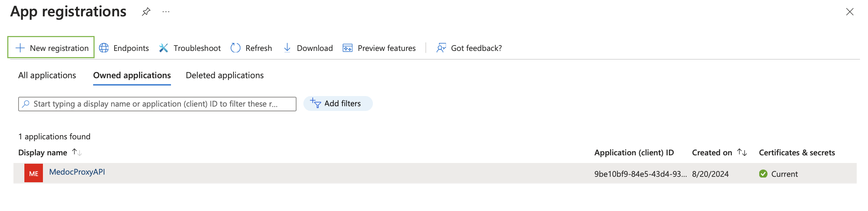Refresh the app registrations list

coord(251,48)
